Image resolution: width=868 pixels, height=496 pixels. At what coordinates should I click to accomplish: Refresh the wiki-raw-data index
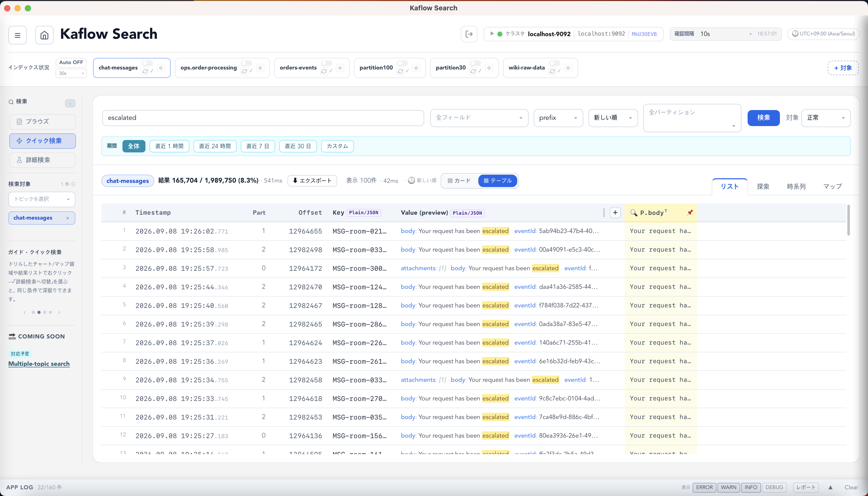(x=552, y=71)
